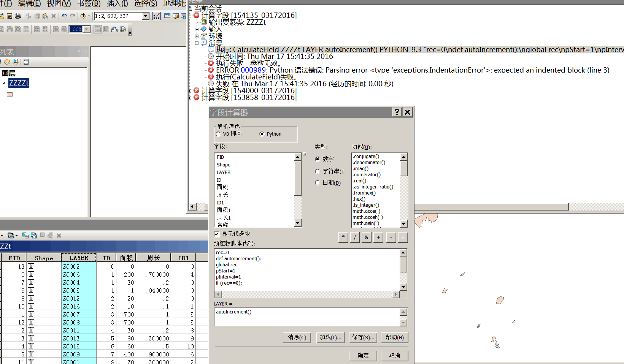Open the Table of Contents window icon
The image size is (624, 364).
[167, 16]
